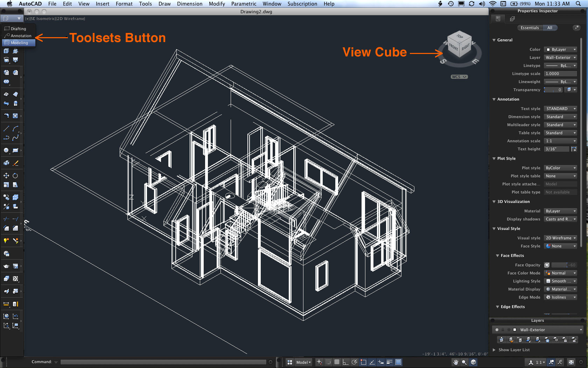Switch to the Essentials tab in Properties Inspector
This screenshot has height=368, width=588.
(530, 28)
